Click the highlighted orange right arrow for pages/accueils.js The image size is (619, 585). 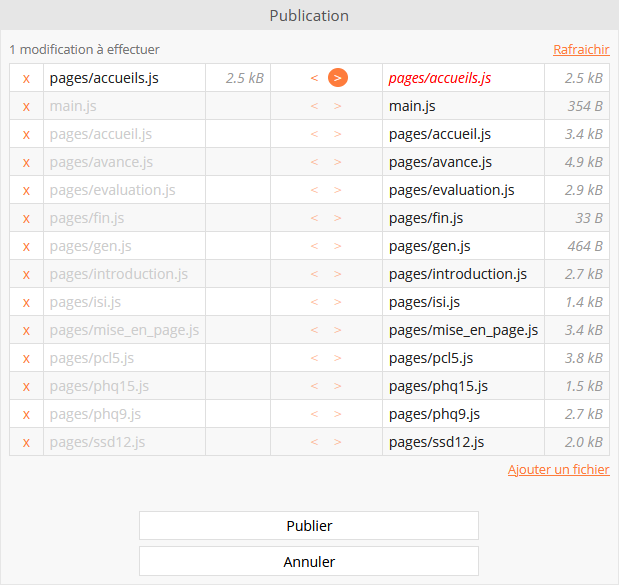tap(338, 78)
